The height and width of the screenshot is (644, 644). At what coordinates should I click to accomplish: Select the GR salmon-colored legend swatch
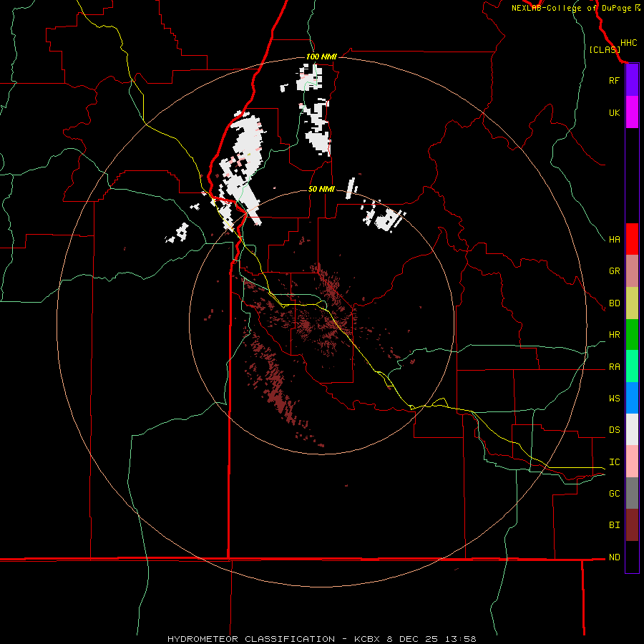(632, 270)
